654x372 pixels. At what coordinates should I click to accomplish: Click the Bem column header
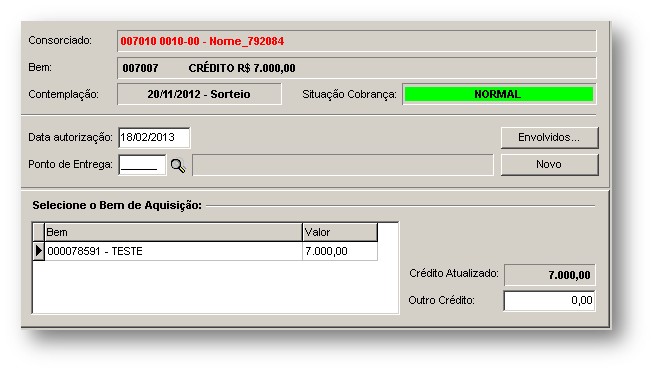coord(174,232)
